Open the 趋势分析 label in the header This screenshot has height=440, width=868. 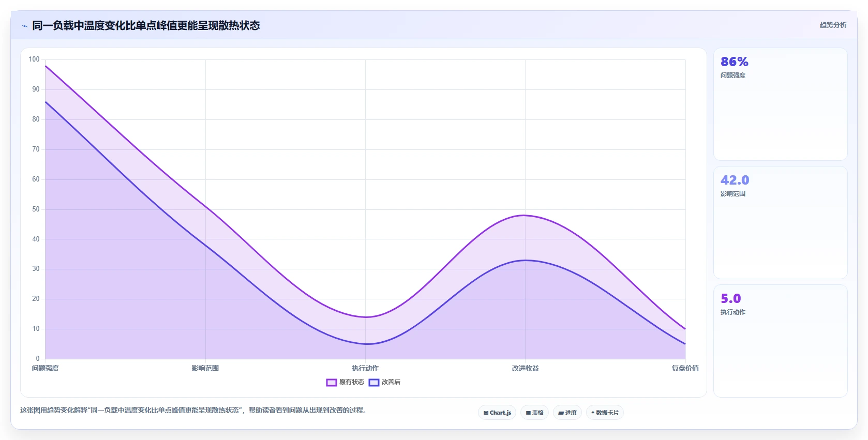tap(833, 25)
